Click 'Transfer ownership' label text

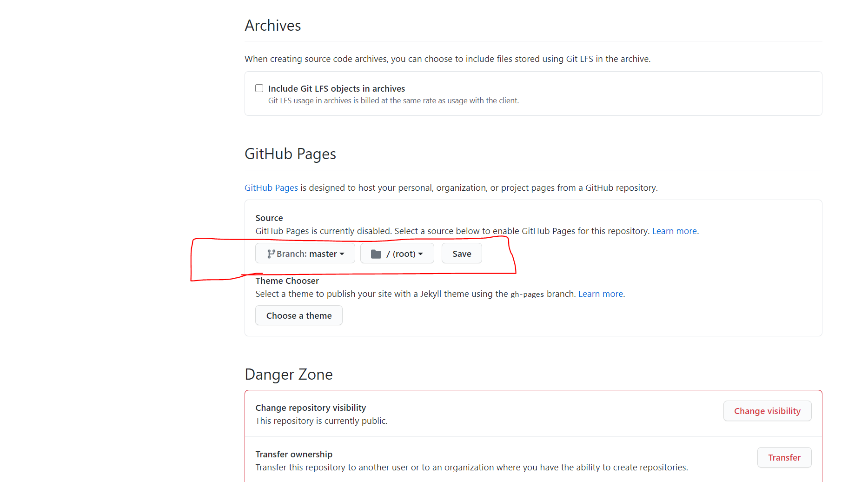[x=294, y=454]
